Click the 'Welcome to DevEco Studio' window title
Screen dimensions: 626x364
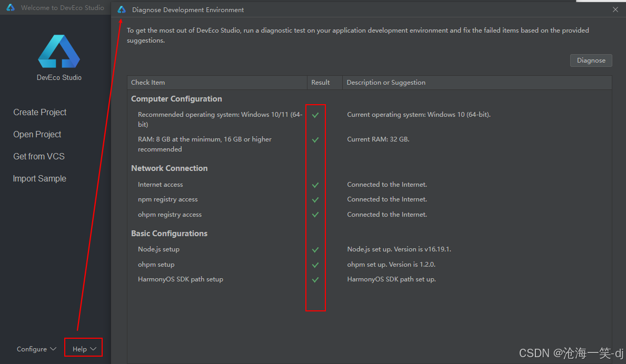tap(62, 7)
